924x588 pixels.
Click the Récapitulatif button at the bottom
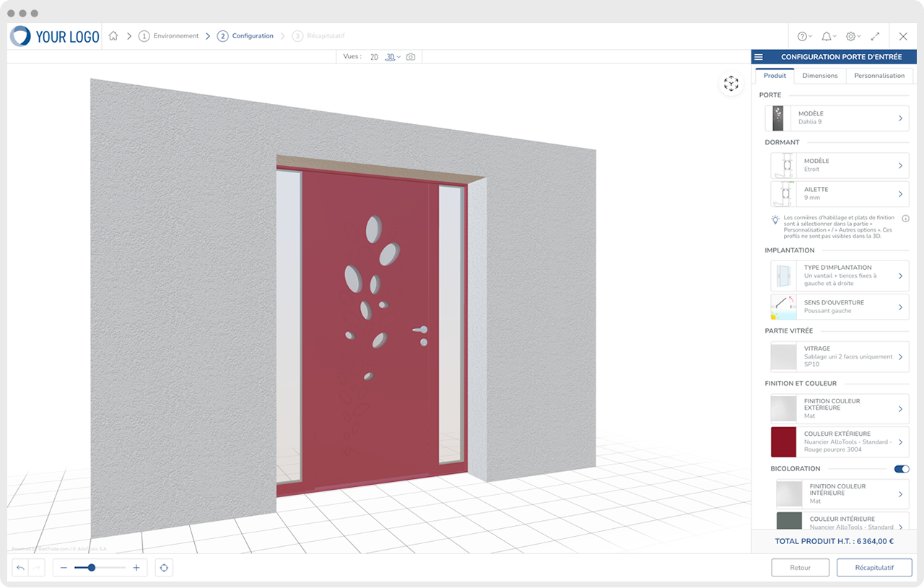(874, 568)
